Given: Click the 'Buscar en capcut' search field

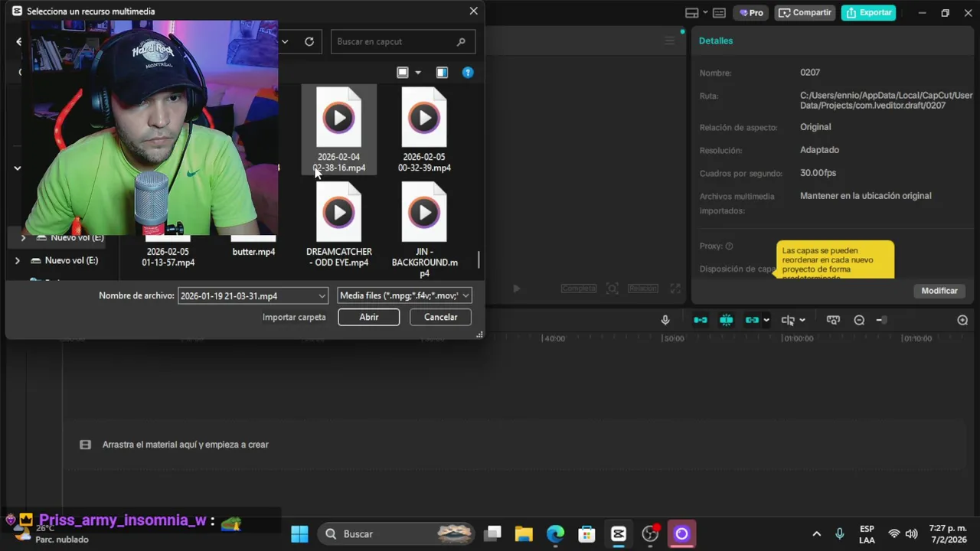Looking at the screenshot, I should pos(403,41).
